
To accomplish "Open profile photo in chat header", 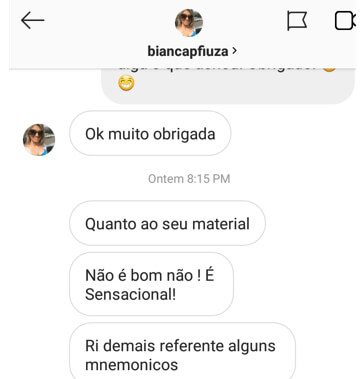I will coord(189,23).
